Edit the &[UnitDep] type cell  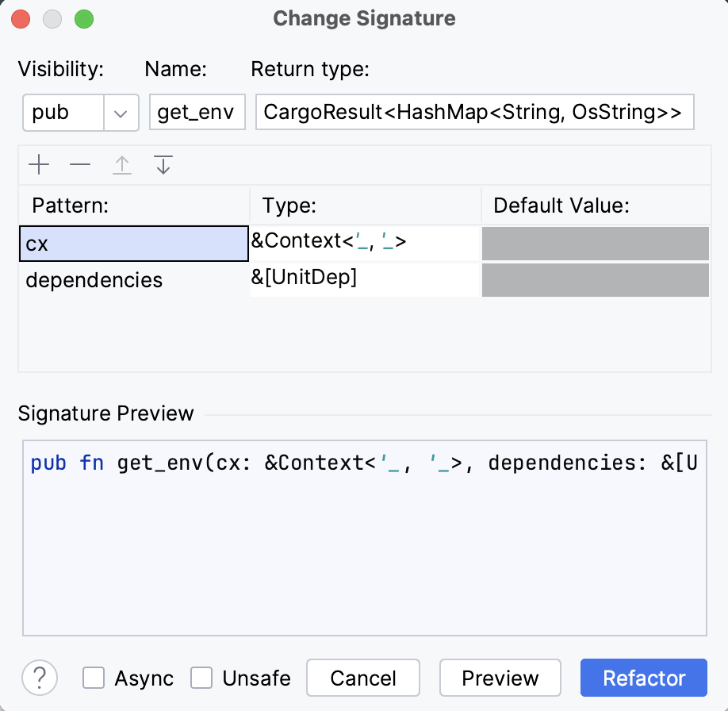365,279
